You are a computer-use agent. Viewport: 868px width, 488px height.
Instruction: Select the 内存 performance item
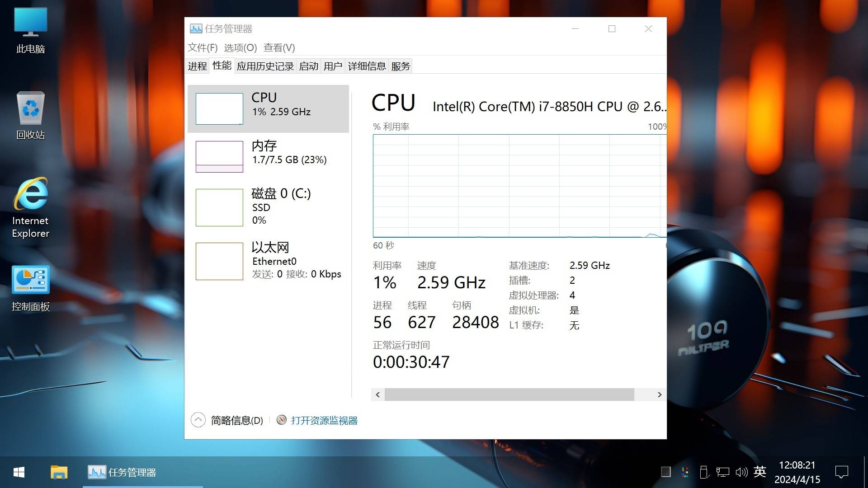click(268, 156)
